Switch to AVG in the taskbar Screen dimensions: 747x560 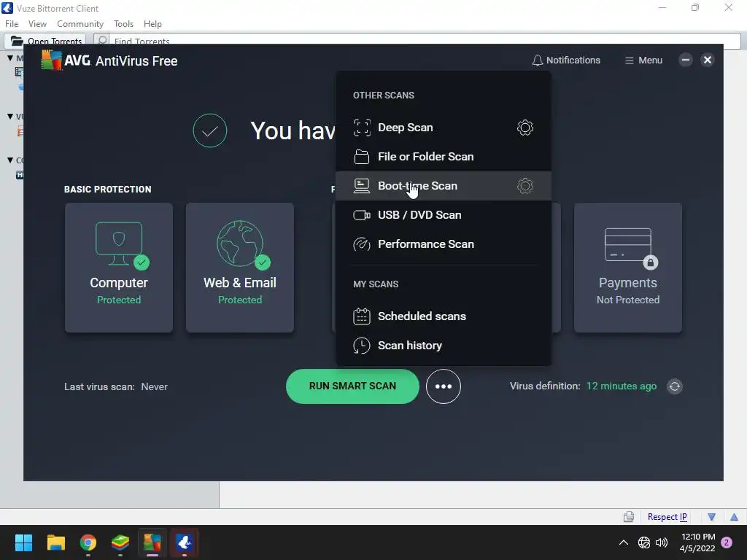coord(152,542)
